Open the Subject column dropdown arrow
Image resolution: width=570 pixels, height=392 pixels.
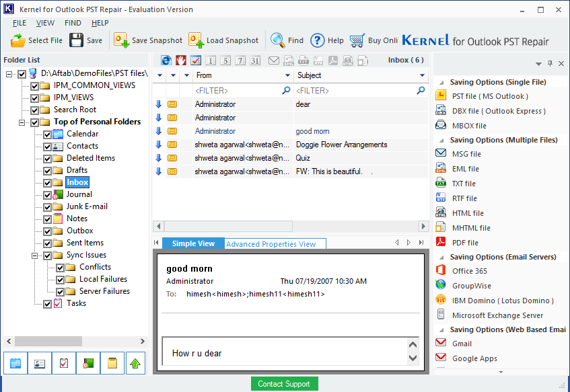(x=422, y=75)
